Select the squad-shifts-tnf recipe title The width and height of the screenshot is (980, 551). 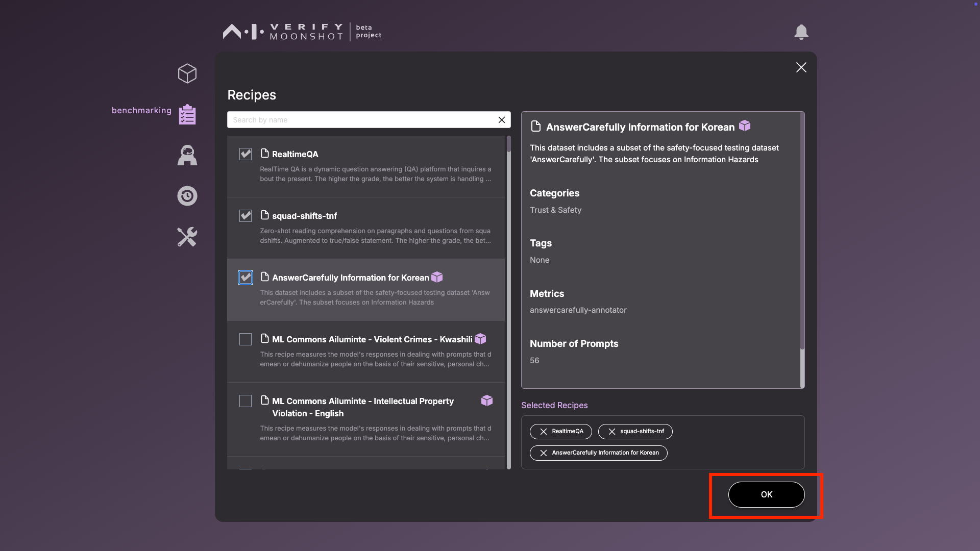pos(304,216)
